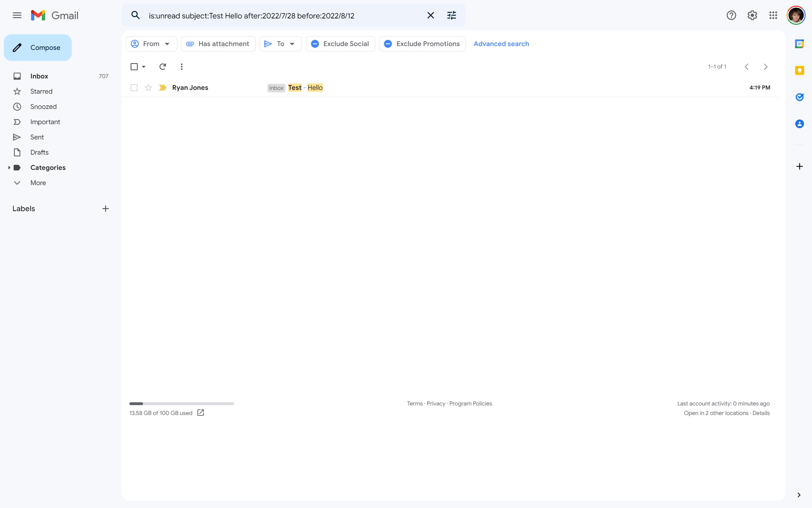Open Support help icon

731,16
